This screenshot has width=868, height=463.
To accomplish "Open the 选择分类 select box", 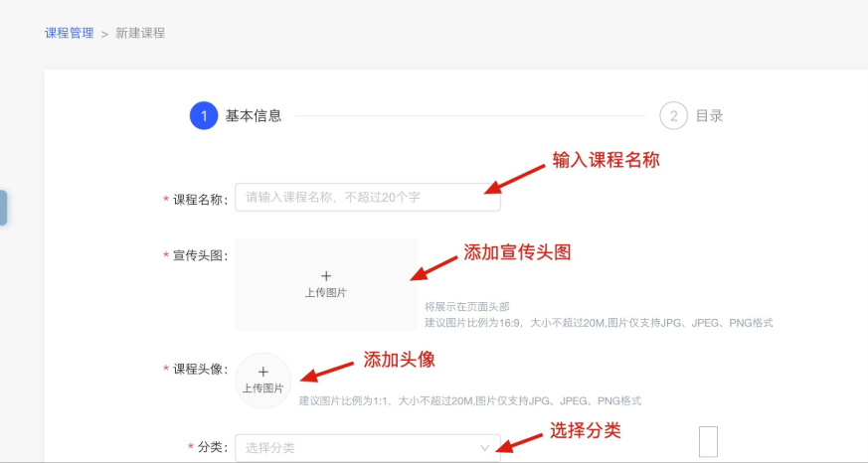I will click(358, 448).
